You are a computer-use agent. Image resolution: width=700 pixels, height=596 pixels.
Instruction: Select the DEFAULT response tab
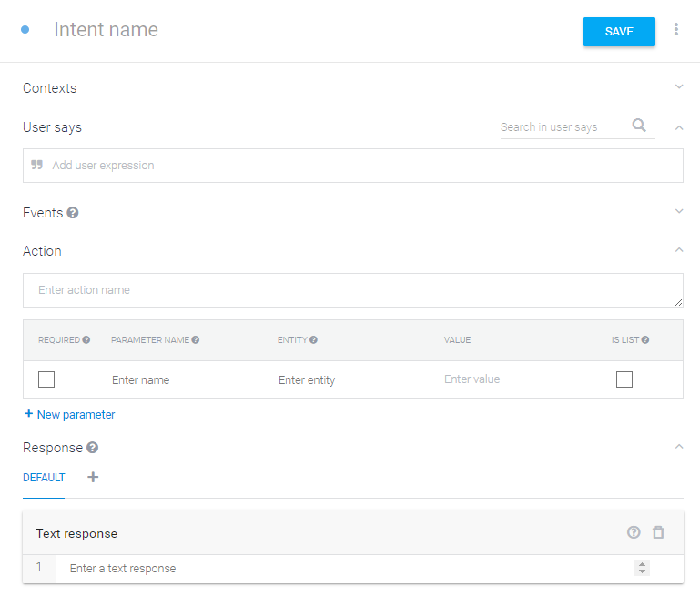coord(44,478)
